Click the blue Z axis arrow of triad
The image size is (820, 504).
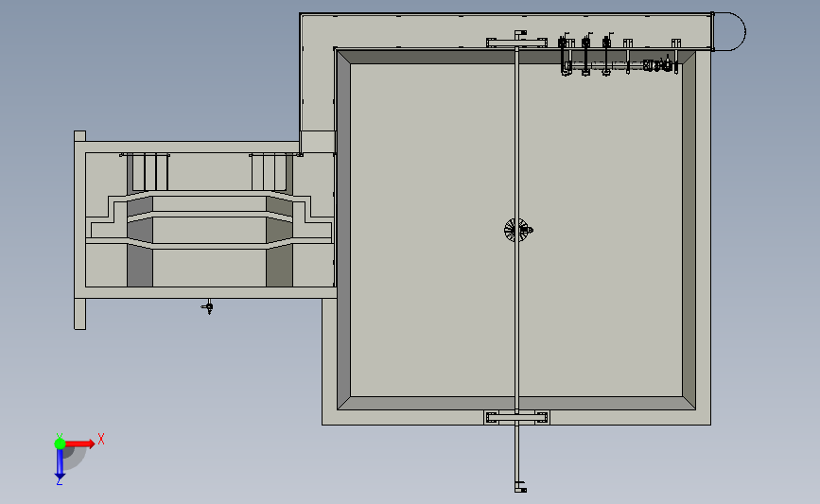[x=60, y=465]
